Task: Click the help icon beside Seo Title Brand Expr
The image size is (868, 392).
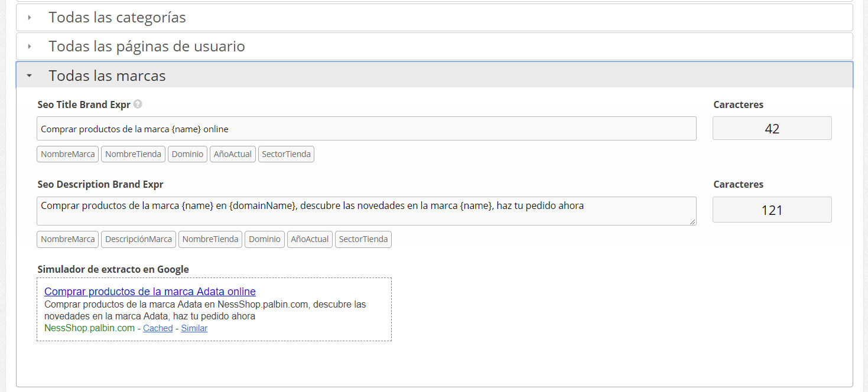Action: 137,104
